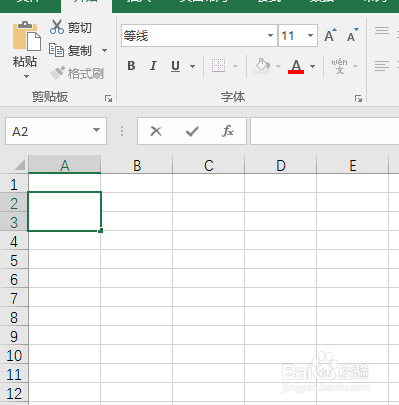Click the font size box showing 11
Screen dimensions: 399x405
tap(292, 36)
